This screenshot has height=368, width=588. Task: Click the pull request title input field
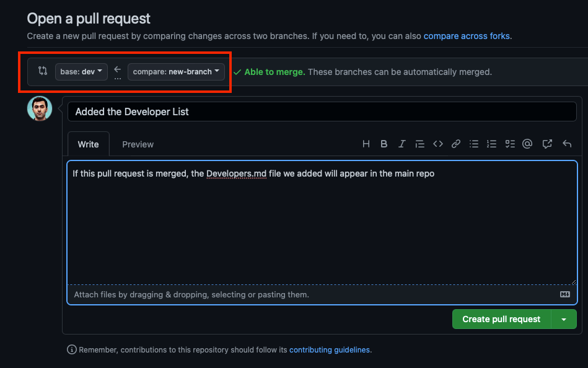(322, 112)
